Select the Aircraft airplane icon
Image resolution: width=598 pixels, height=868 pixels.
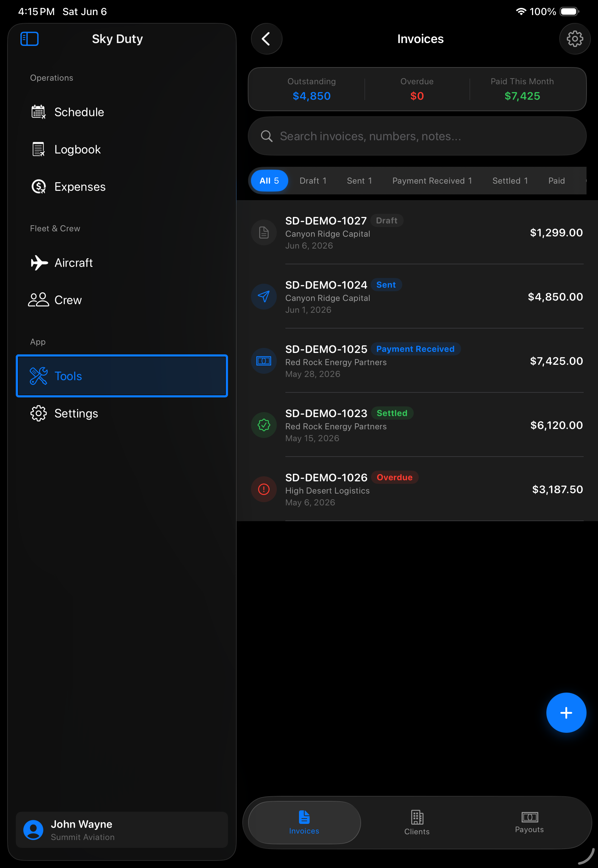tap(39, 262)
